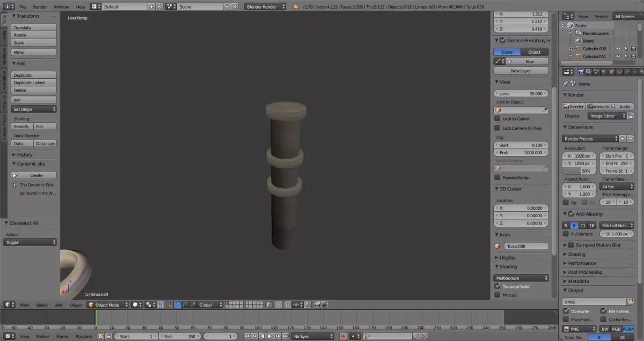This screenshot has height=341, width=644.
Task: Open the Object Mode dropdown
Action: click(x=108, y=305)
